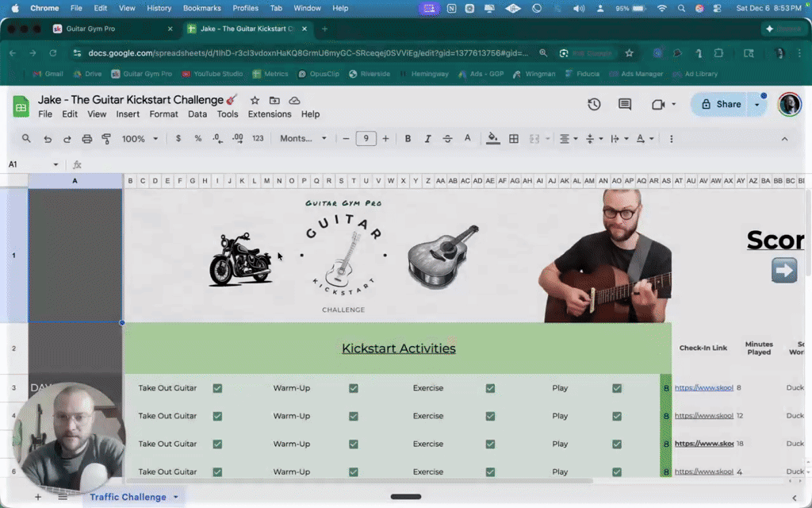Viewport: 812px width, 508px height.
Task: Toggle row 3 Take Out Guitar checkbox
Action: click(x=217, y=388)
